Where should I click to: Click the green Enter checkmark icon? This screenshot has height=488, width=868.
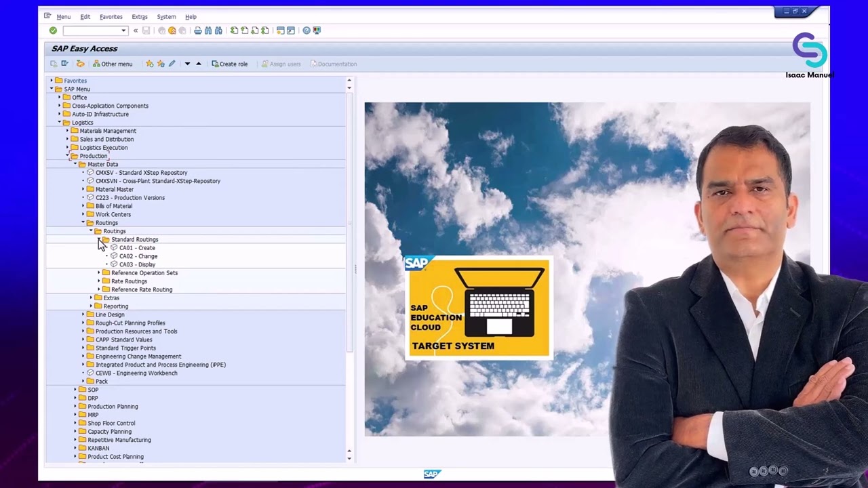(53, 30)
